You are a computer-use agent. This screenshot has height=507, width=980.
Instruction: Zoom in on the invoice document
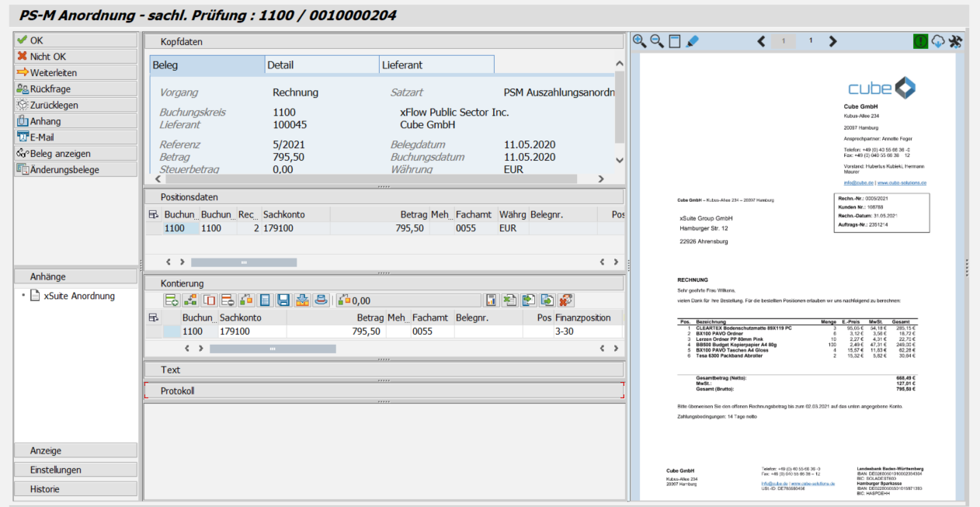640,41
